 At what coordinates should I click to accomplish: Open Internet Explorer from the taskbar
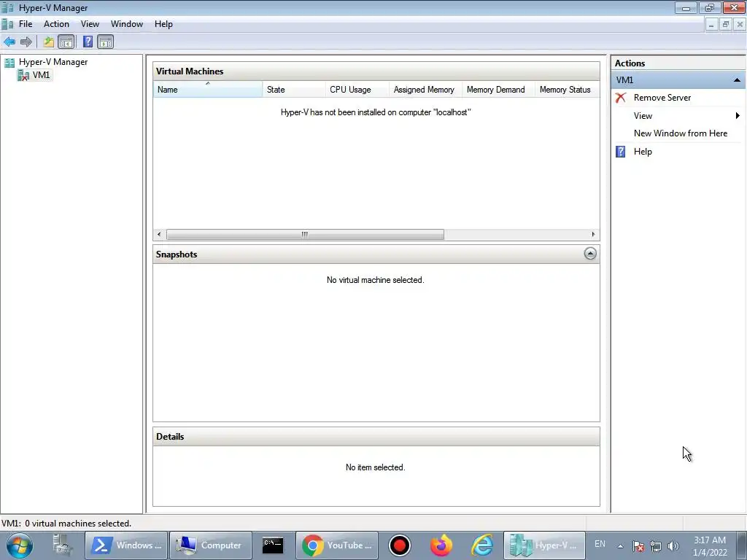[482, 545]
